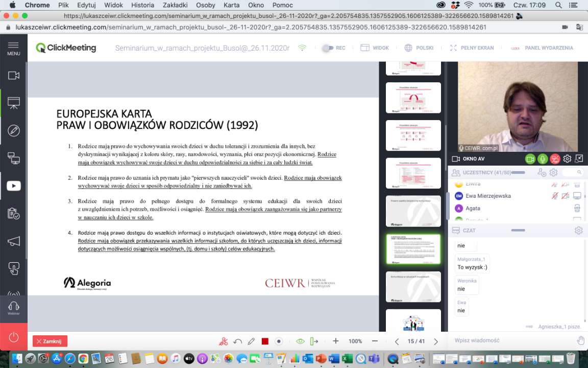The image size is (588, 368).
Task: Mute the green microphone button
Action: [543, 159]
